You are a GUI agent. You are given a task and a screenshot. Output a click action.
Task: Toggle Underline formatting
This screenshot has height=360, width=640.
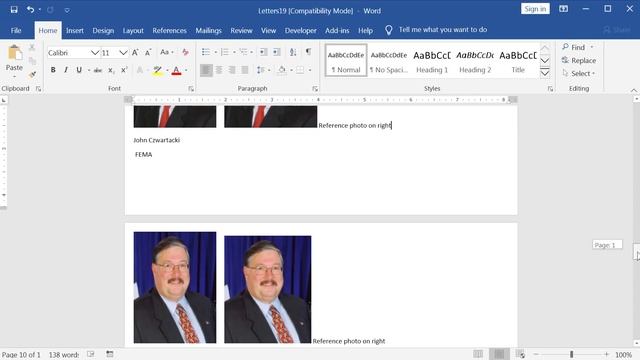point(79,70)
